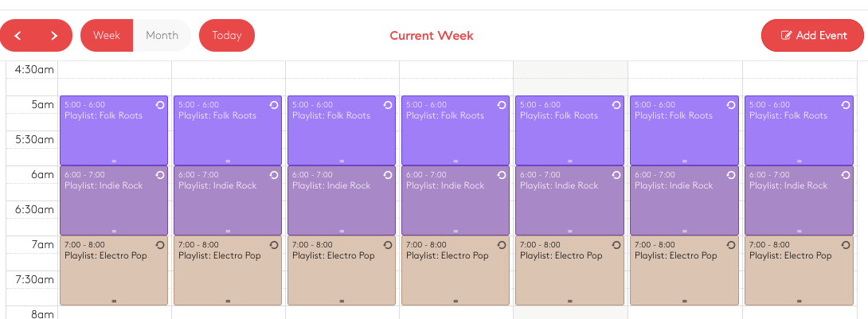Switch to Month view
Screen dimensions: 868x319
click(x=162, y=35)
